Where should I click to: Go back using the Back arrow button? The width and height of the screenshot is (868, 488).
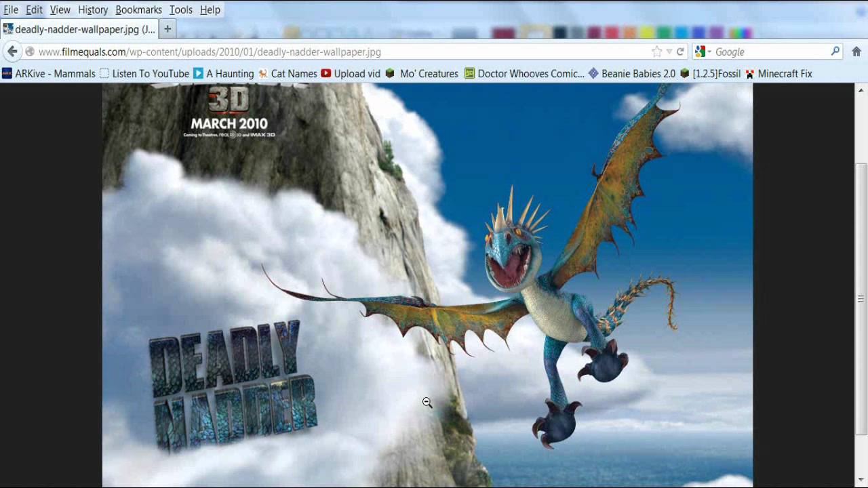[x=12, y=52]
